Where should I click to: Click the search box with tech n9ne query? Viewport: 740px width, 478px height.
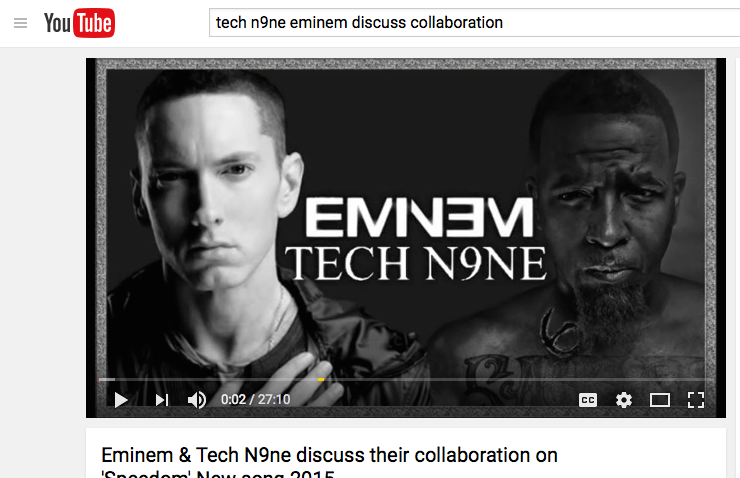(474, 22)
